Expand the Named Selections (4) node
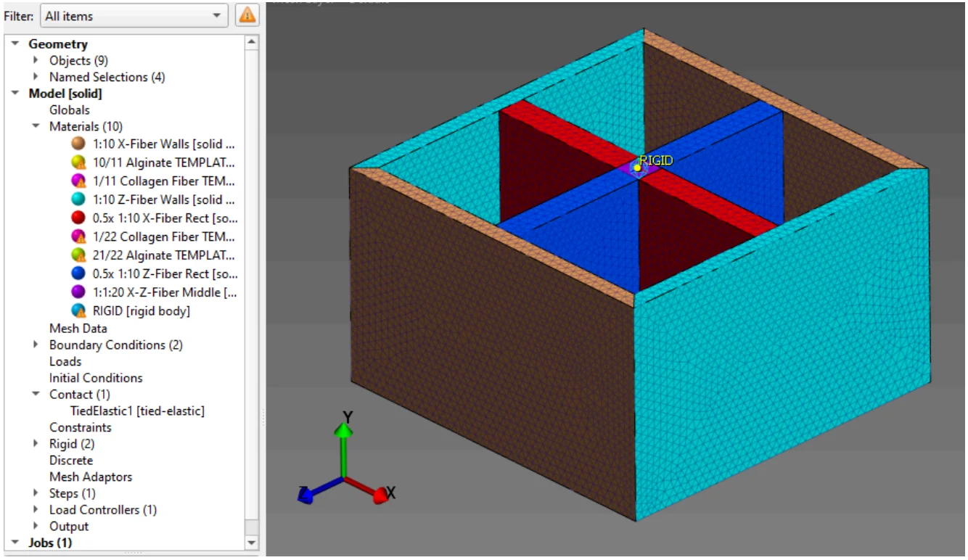This screenshot has height=560, width=968. [36, 77]
